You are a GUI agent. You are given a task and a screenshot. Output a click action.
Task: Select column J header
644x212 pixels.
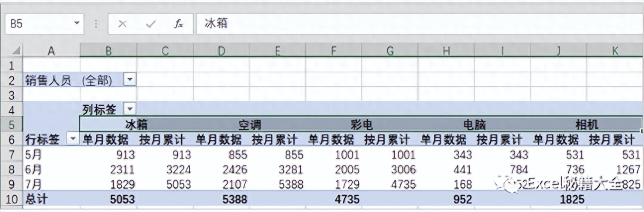point(558,51)
